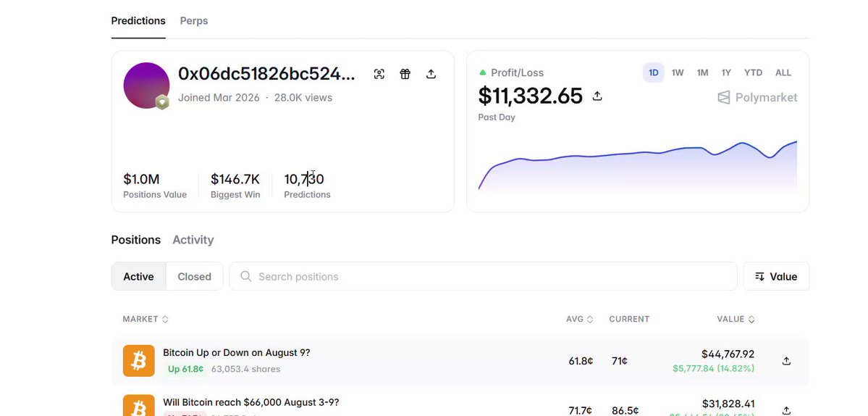Click the gift box icon

point(405,74)
